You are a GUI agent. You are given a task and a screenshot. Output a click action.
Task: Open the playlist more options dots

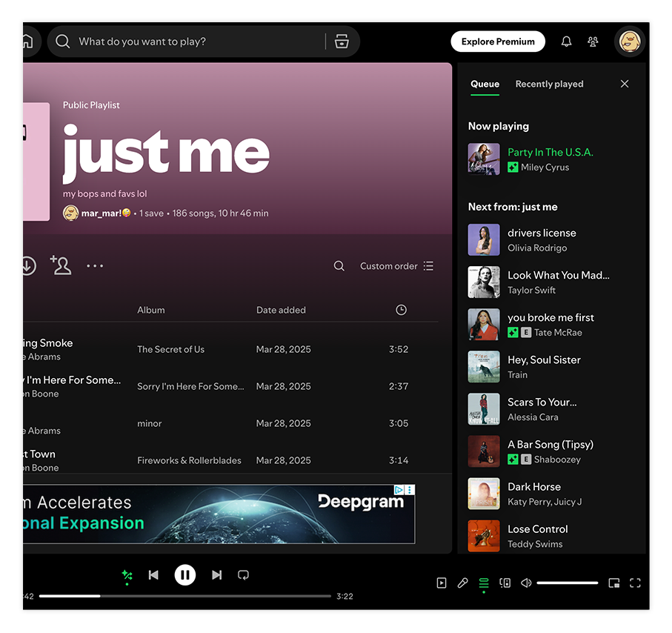[95, 266]
